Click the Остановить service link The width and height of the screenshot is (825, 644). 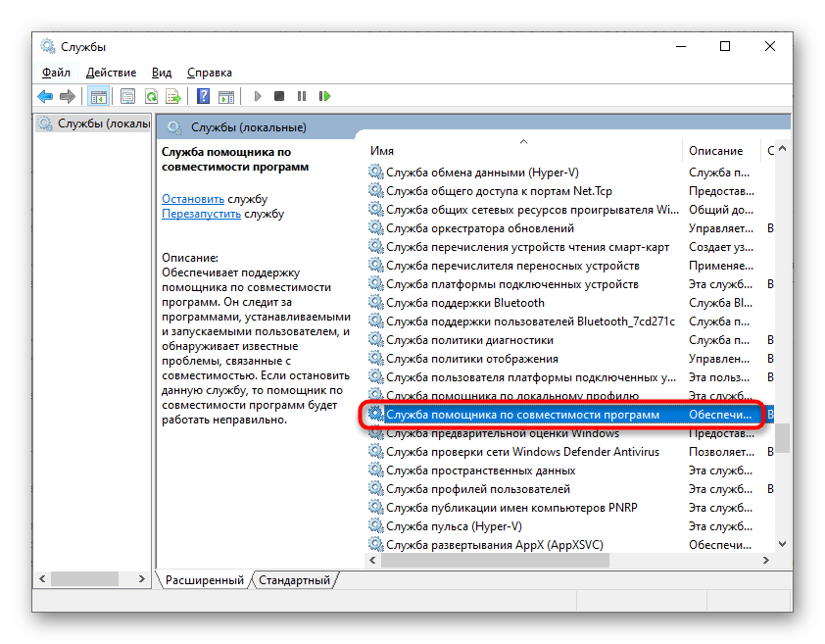coord(193,198)
